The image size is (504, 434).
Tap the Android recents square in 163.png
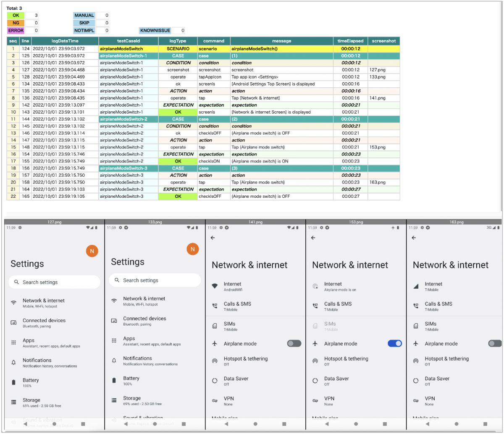(x=486, y=424)
